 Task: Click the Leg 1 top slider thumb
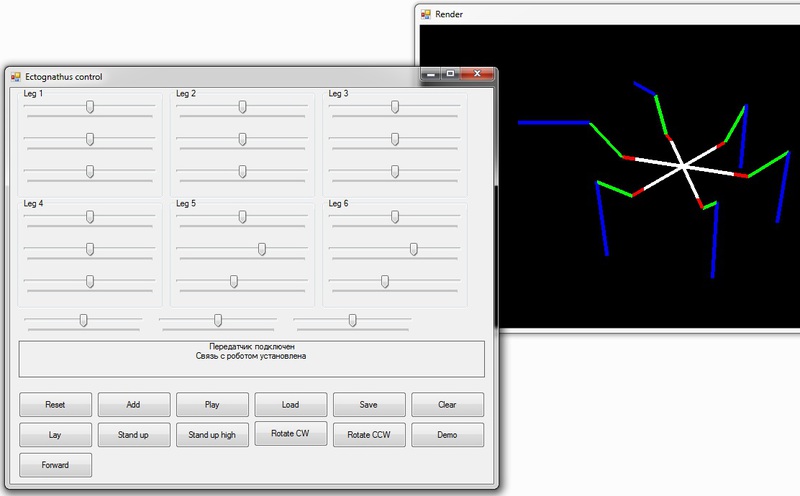tap(90, 107)
